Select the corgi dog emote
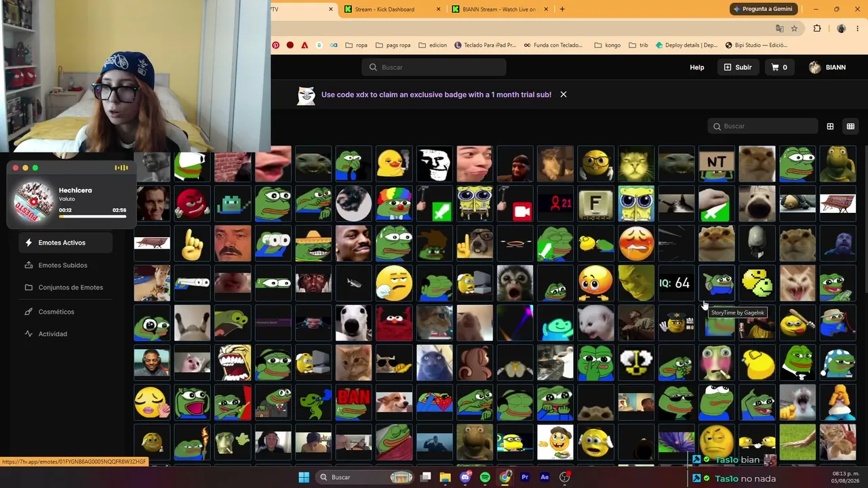This screenshot has width=868, height=488. click(x=394, y=403)
